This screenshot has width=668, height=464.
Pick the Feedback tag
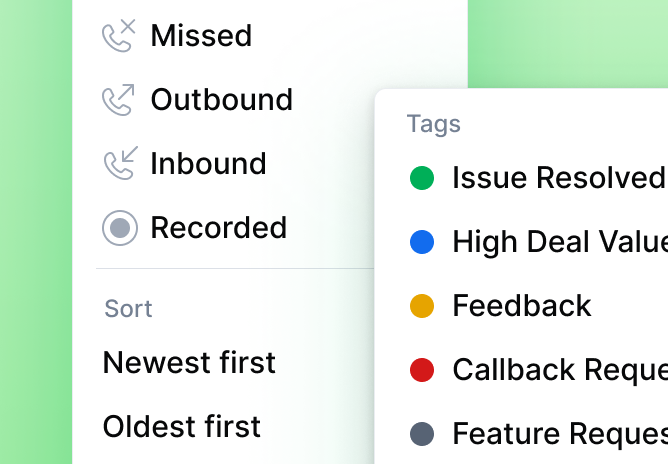(x=522, y=306)
